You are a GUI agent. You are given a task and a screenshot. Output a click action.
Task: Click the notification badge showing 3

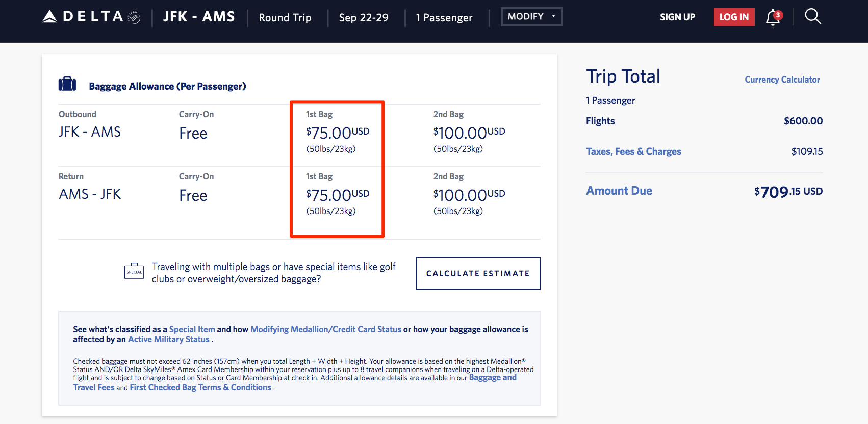[x=779, y=14]
